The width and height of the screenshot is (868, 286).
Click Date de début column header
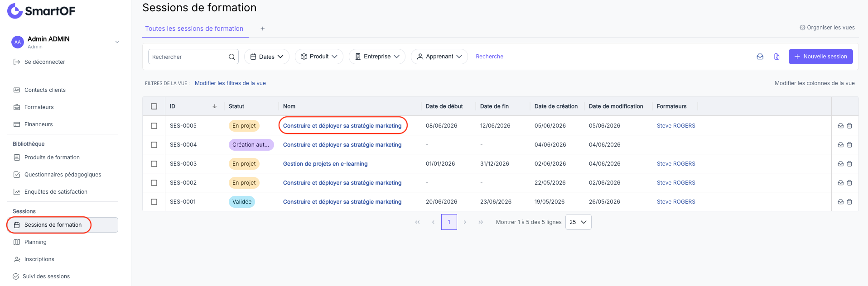444,106
